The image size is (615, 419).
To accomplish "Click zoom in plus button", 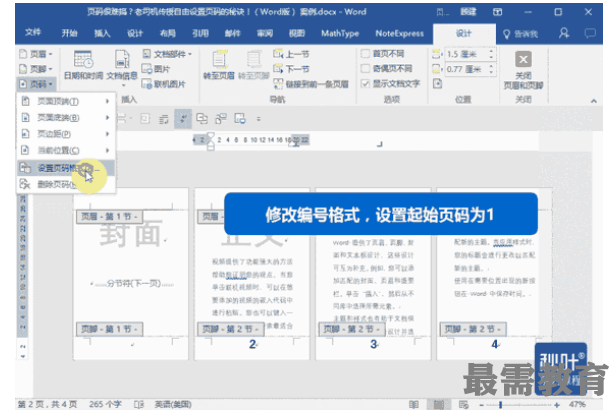I will (557, 405).
